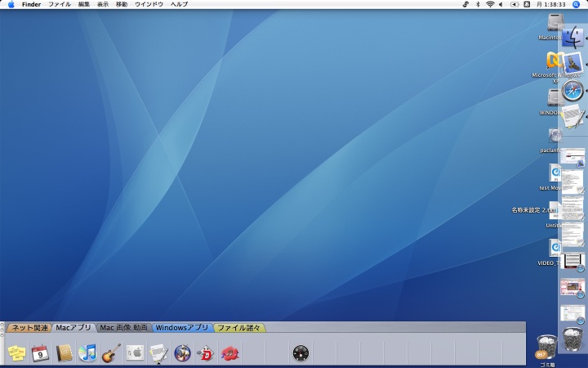Select the test Mov file on desktop
This screenshot has height=368, width=588.
(x=555, y=173)
